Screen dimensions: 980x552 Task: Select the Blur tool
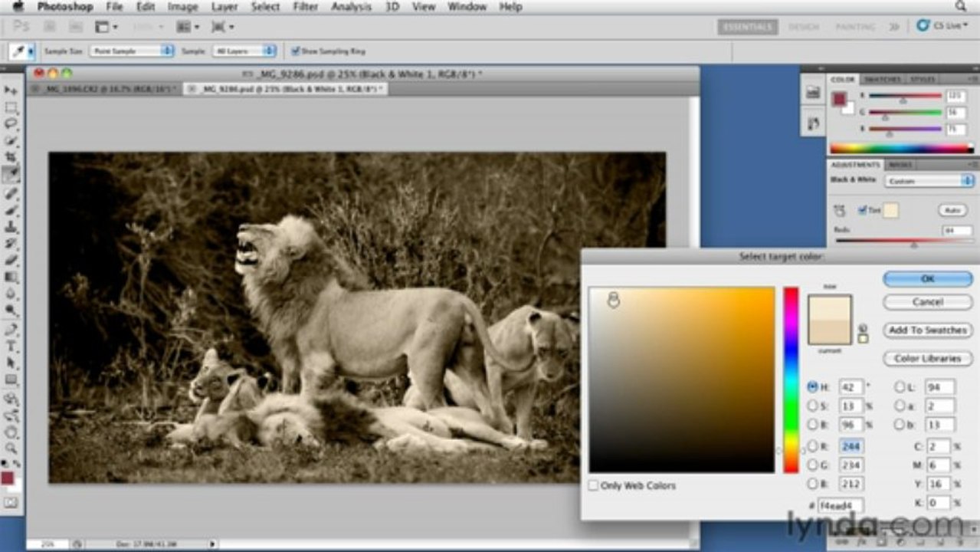click(11, 294)
